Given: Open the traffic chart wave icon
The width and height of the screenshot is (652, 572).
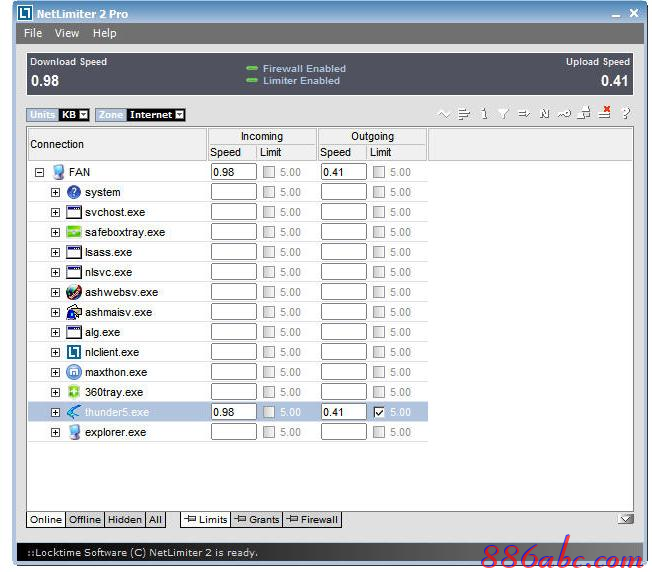Looking at the screenshot, I should 444,113.
